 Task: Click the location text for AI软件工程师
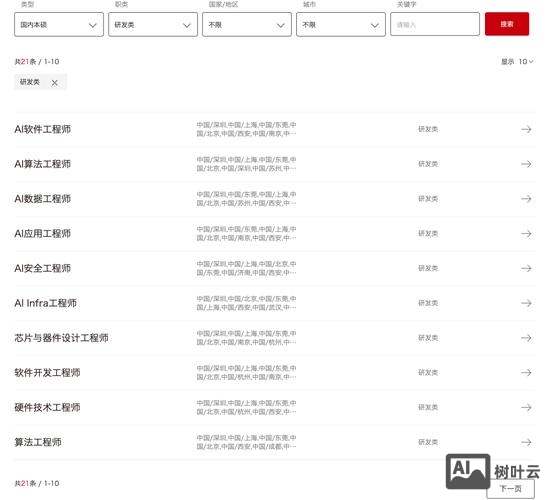(x=246, y=129)
